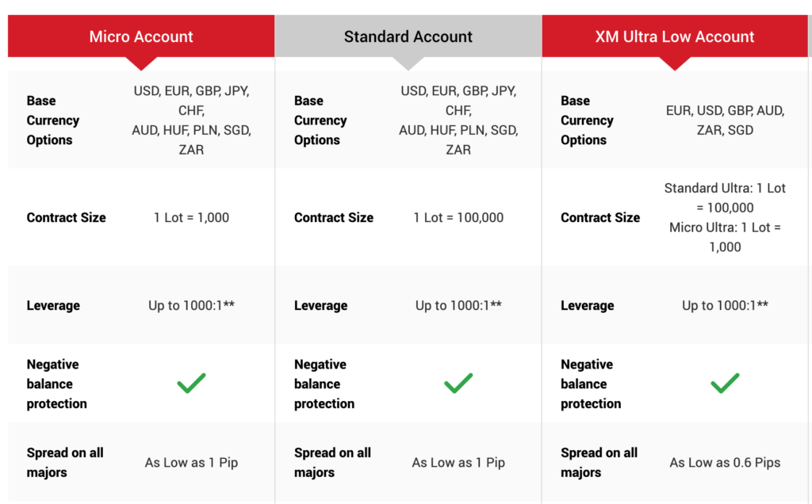Image resolution: width=812 pixels, height=504 pixels.
Task: Click Standard Account 'Base Currency Options' label
Action: coord(320,120)
